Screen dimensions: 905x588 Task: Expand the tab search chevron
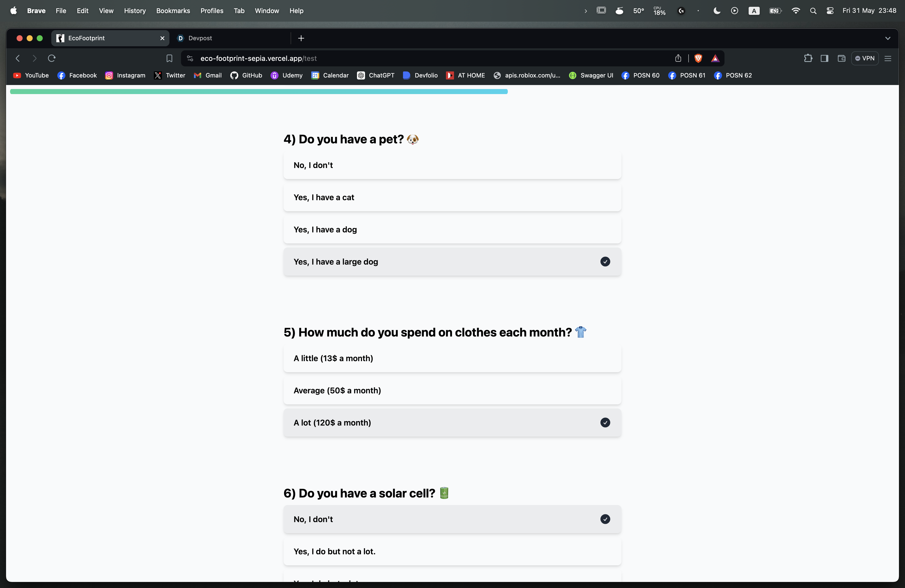click(x=887, y=38)
